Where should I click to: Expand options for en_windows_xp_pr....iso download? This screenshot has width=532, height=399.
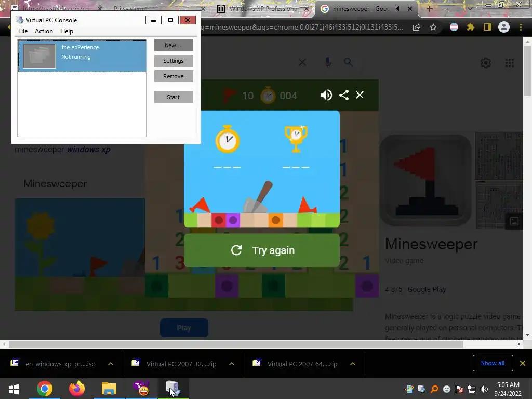pos(111,364)
